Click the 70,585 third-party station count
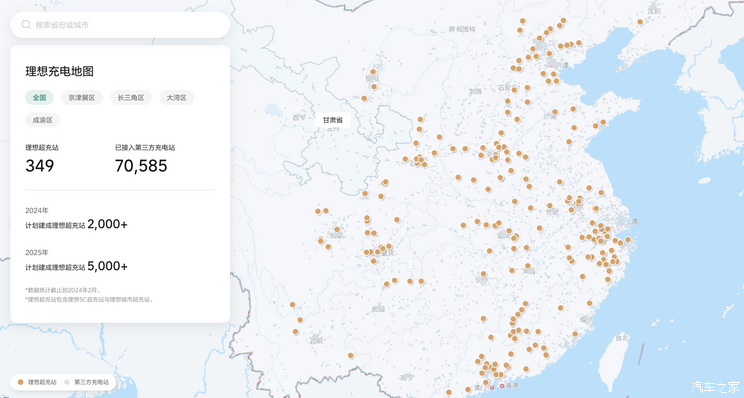The width and height of the screenshot is (744, 398). point(141,166)
